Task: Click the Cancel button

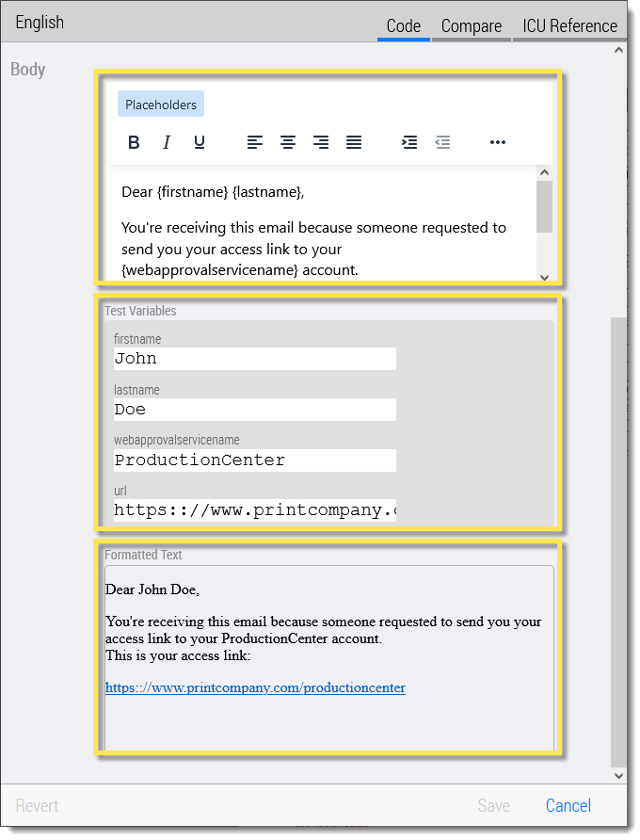Action: tap(568, 806)
